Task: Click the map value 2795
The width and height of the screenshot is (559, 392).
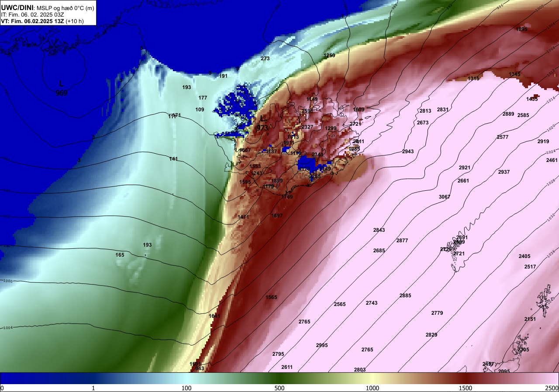Action: point(278,354)
